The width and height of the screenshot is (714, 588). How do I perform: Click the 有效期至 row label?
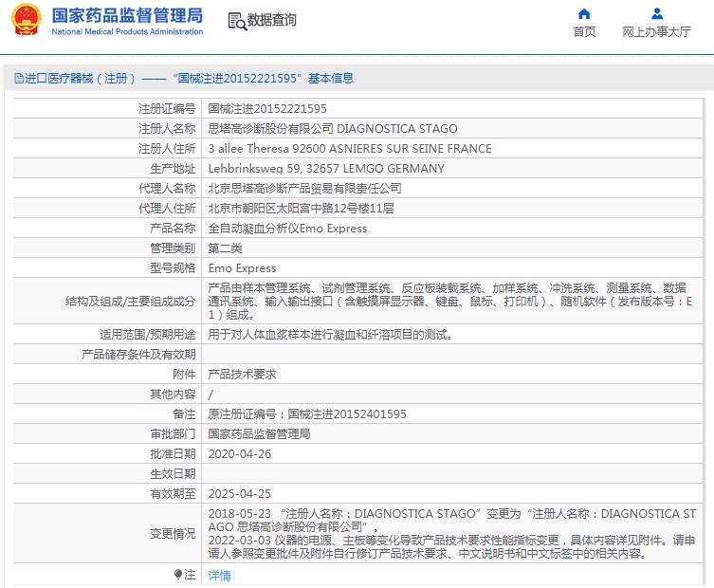tap(173, 494)
